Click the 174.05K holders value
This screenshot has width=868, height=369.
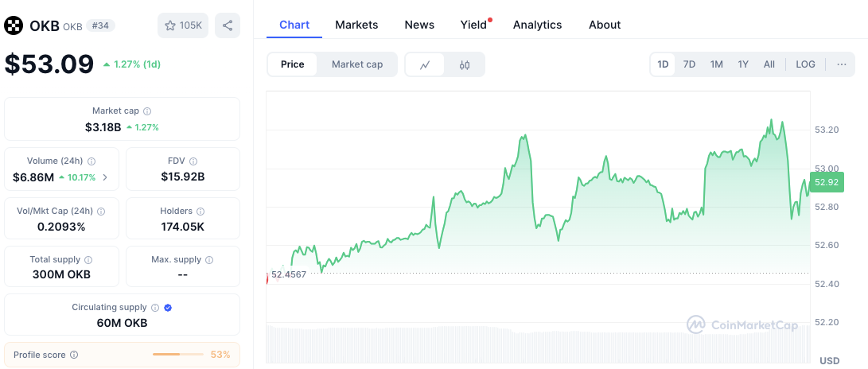(x=183, y=227)
